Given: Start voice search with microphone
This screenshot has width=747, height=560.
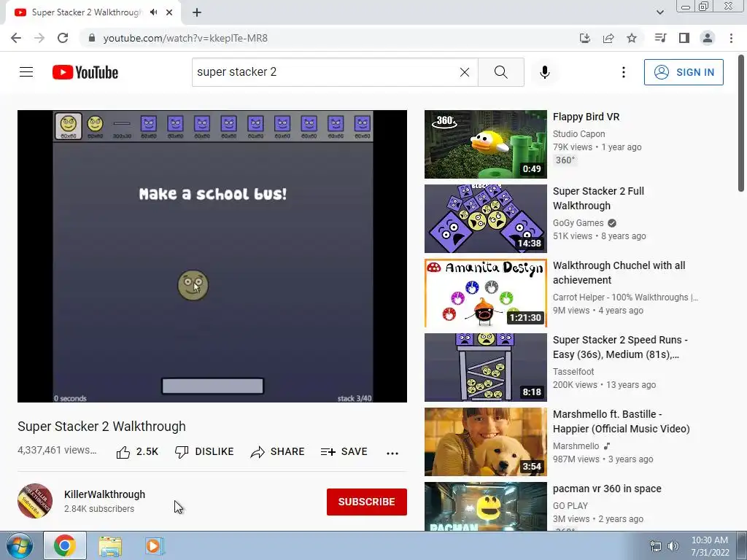Looking at the screenshot, I should [x=544, y=72].
